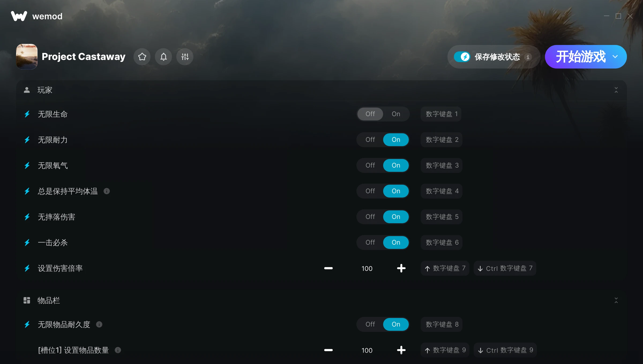Screen dimensions: 643x364
Task: Click info icon next to 无限物品耐久度
Action: 99,324
